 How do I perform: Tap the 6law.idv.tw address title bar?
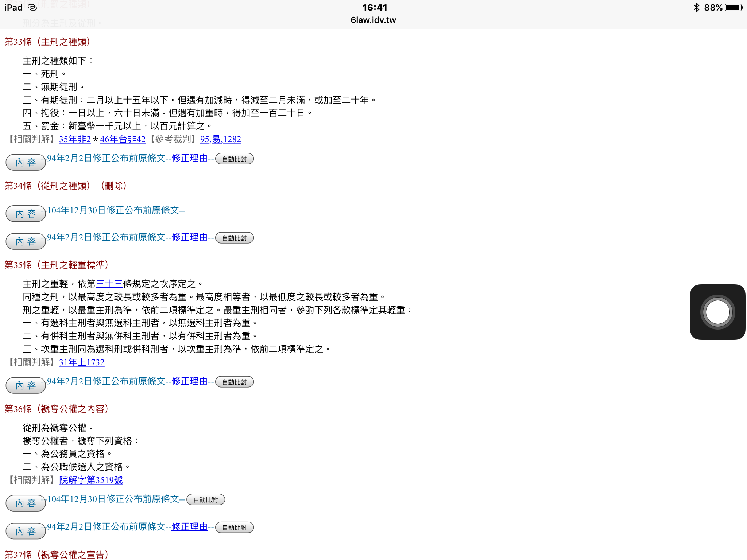tap(373, 20)
